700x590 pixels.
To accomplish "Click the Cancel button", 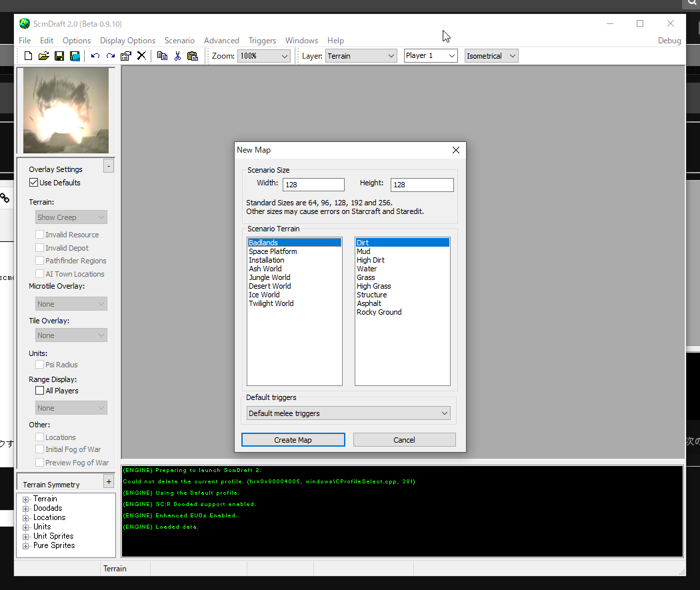I will coord(405,440).
